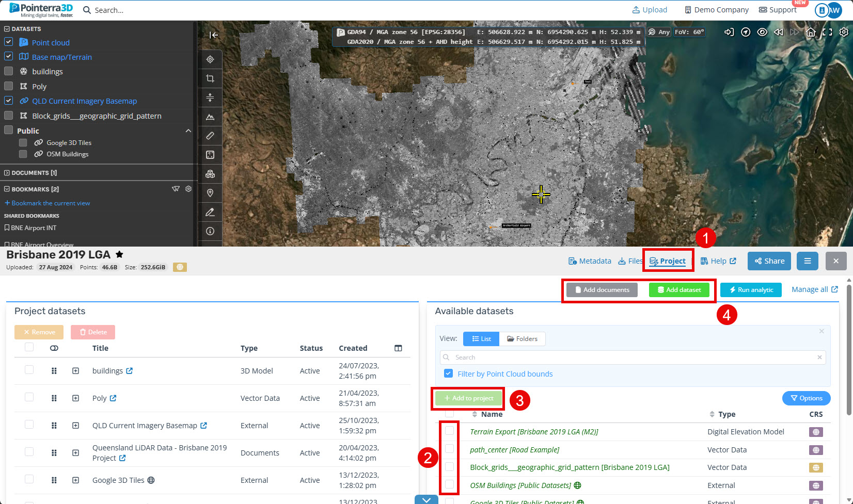Switch to Folders view
Viewport: 853px width, 504px height.
click(522, 339)
